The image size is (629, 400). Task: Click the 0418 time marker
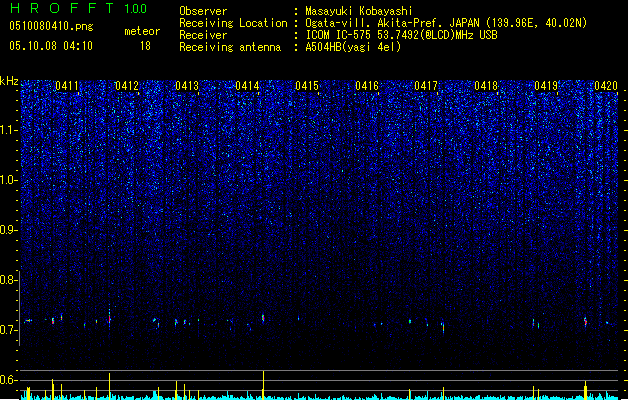pos(486,86)
